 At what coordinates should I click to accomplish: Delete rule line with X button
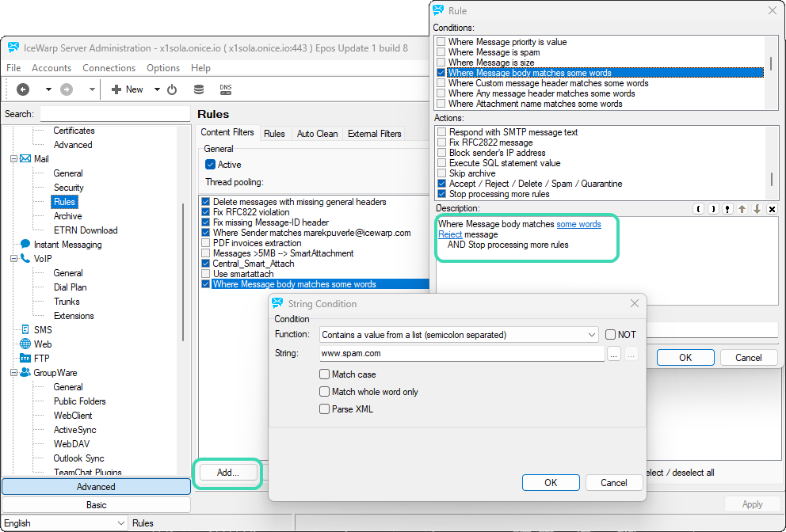pyautogui.click(x=772, y=209)
